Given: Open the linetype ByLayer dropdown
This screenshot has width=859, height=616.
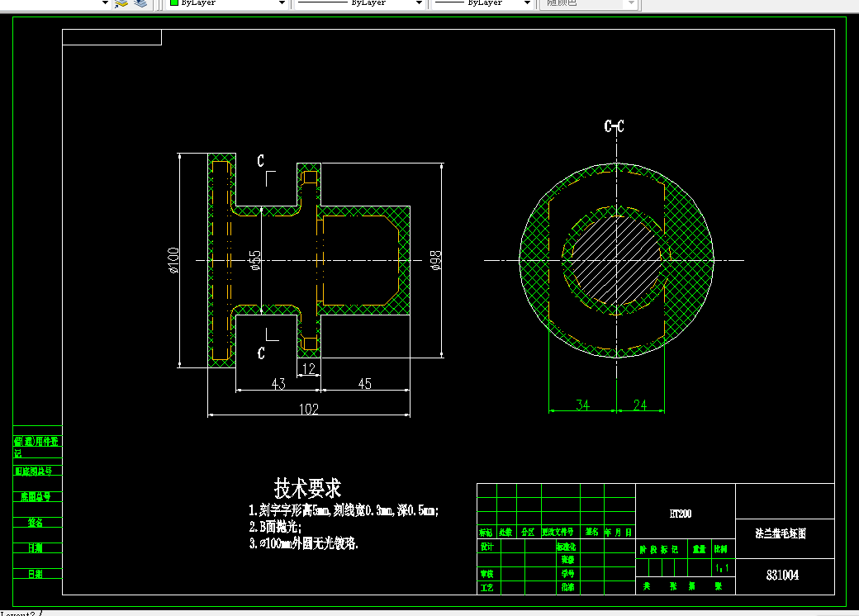Looking at the screenshot, I should coord(419,2).
